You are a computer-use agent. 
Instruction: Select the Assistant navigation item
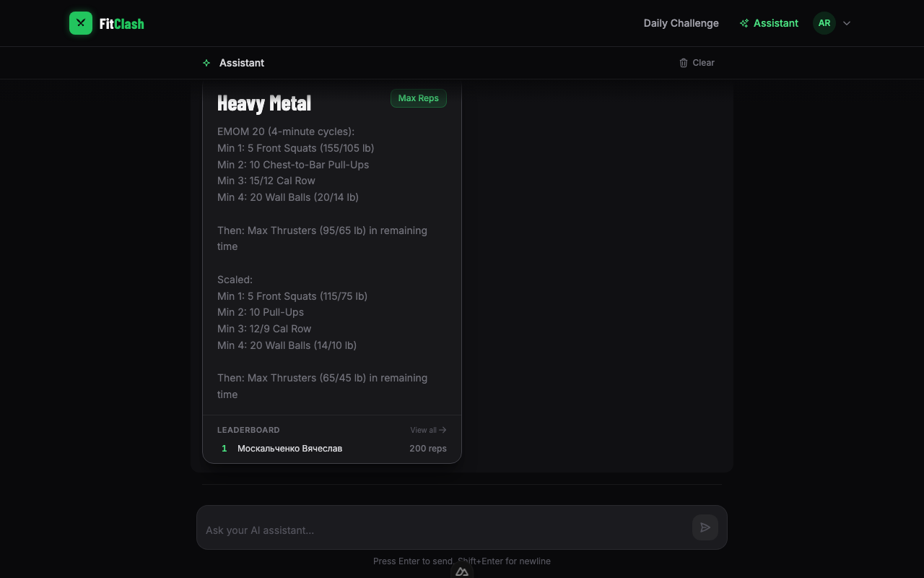(x=769, y=23)
